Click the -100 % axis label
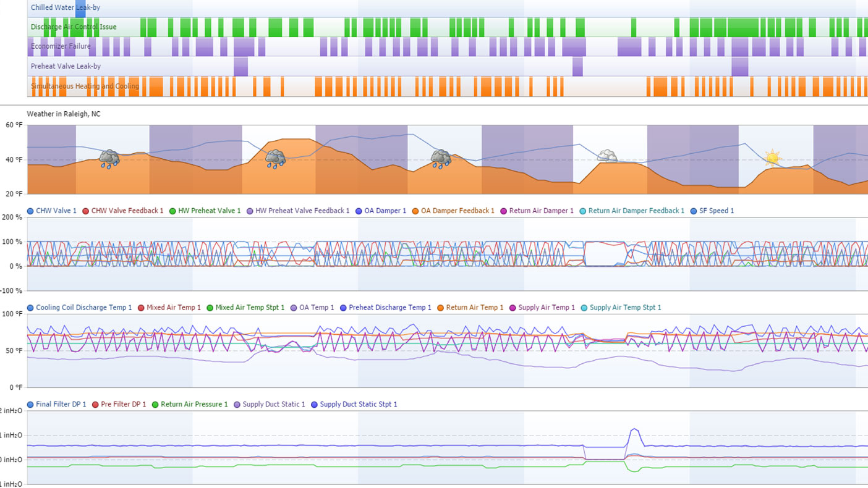The height and width of the screenshot is (488, 868). (x=11, y=291)
